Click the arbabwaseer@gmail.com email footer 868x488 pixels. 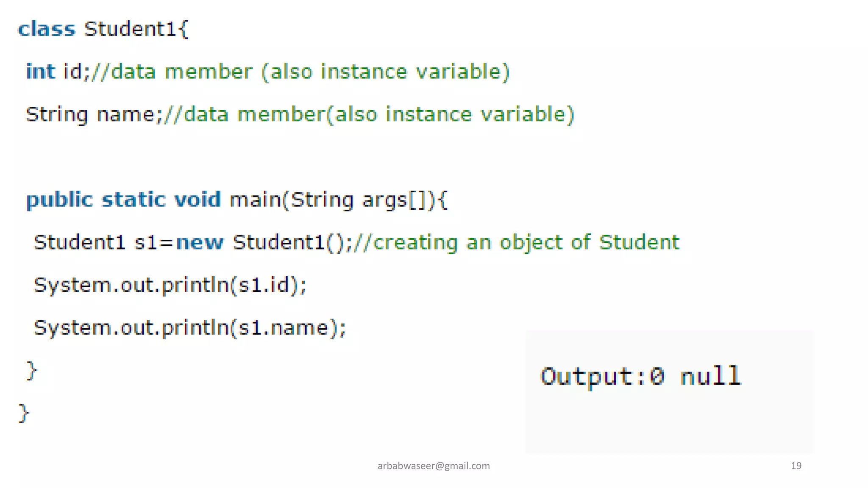[434, 466]
